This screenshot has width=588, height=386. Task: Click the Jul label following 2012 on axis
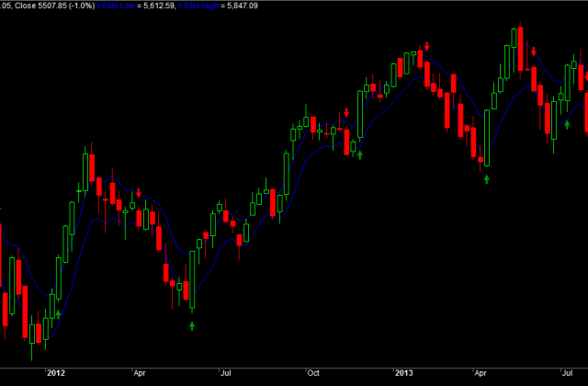point(225,373)
